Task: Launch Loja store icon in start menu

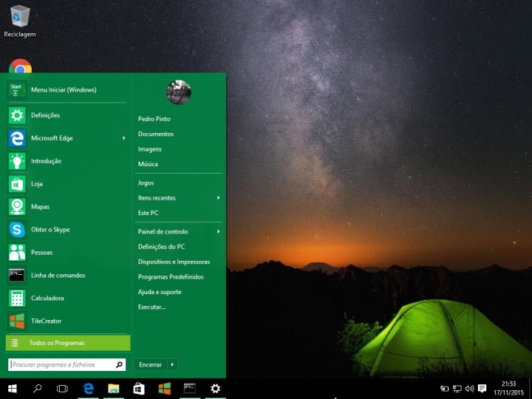Action: pyautogui.click(x=18, y=184)
